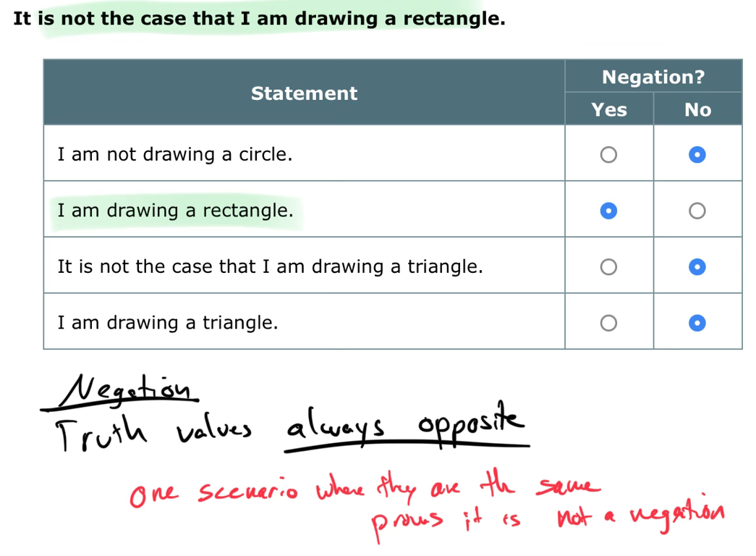The image size is (756, 556).
Task: Choose No for 'I am drawing a rectangle'
Action: 697,211
